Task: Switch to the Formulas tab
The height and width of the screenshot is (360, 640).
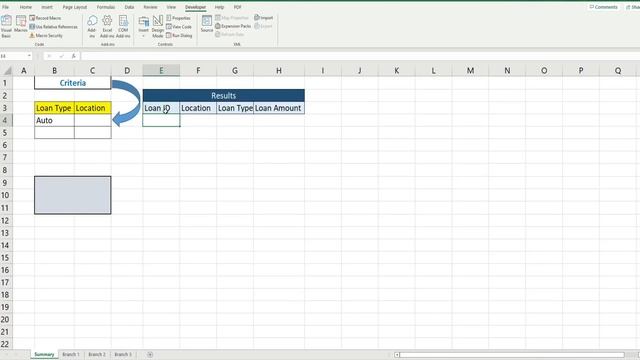Action: point(106,7)
